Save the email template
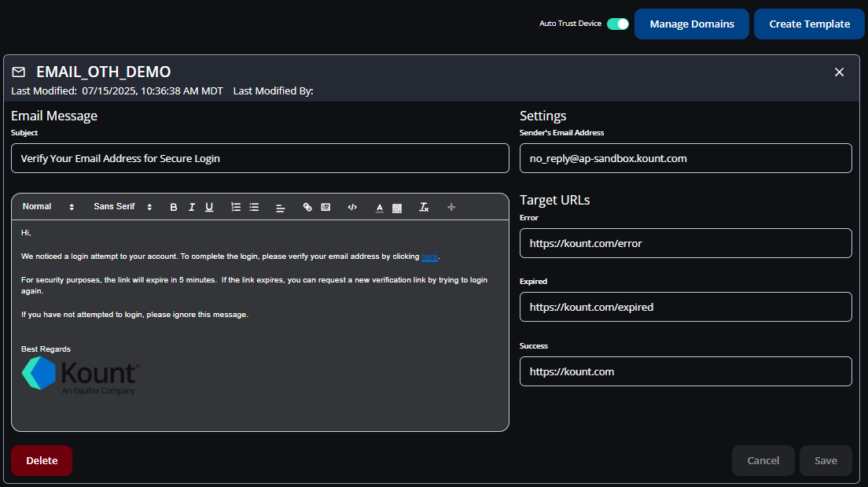The width and height of the screenshot is (868, 487). click(826, 460)
